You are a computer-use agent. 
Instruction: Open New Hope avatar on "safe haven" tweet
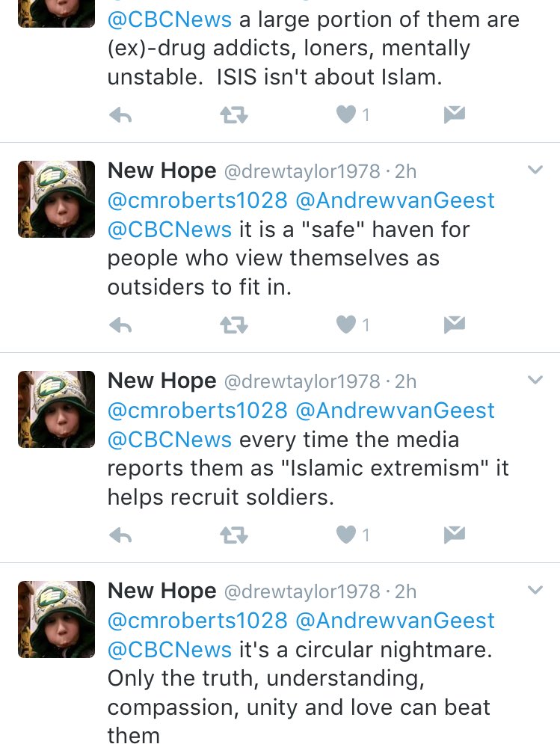57,199
